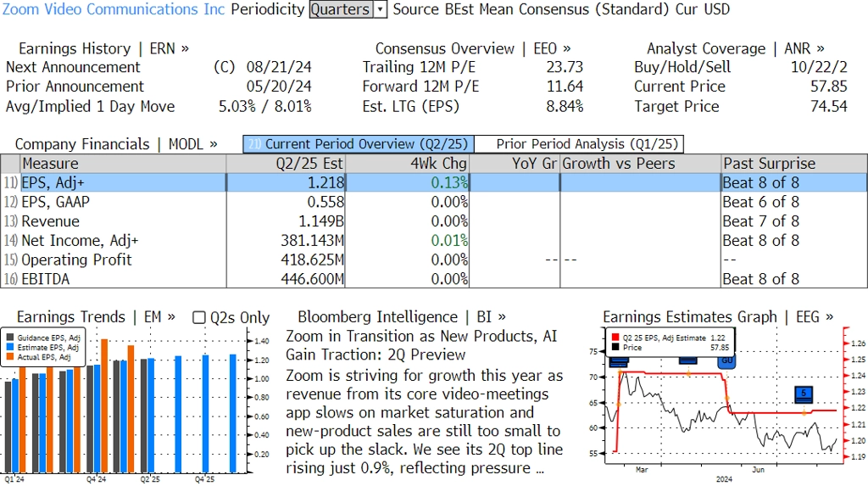Open Bloomberg Intelligence BI link

click(x=402, y=317)
